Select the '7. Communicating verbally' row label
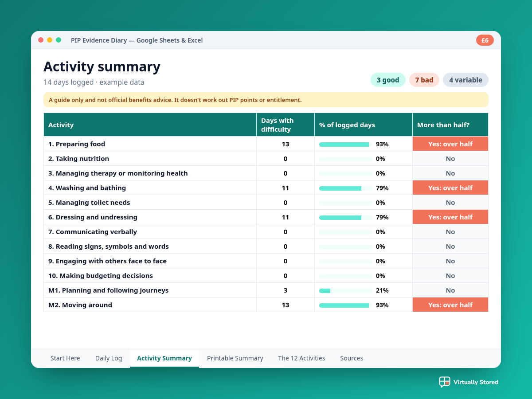This screenshot has width=532, height=399. (x=93, y=232)
